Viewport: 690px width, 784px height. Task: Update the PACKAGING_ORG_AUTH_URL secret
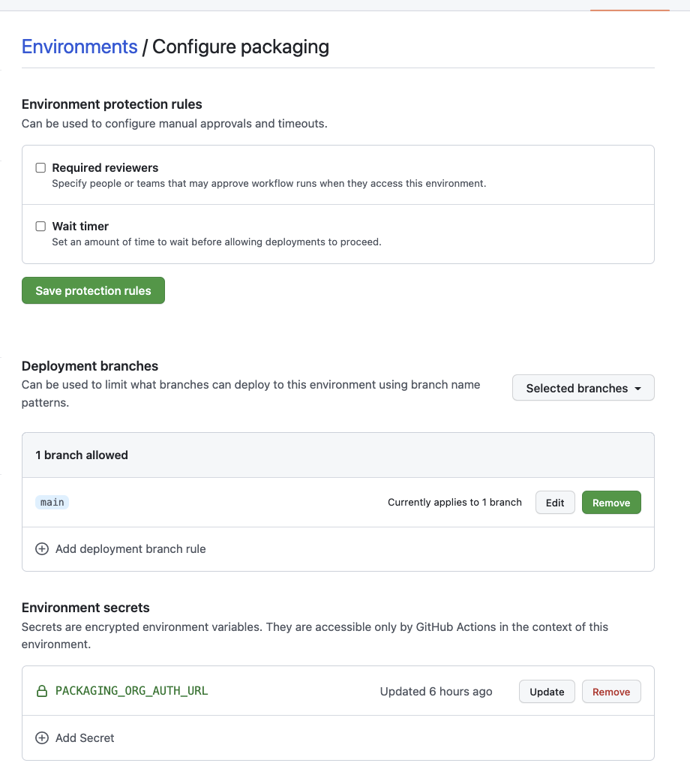(x=547, y=691)
